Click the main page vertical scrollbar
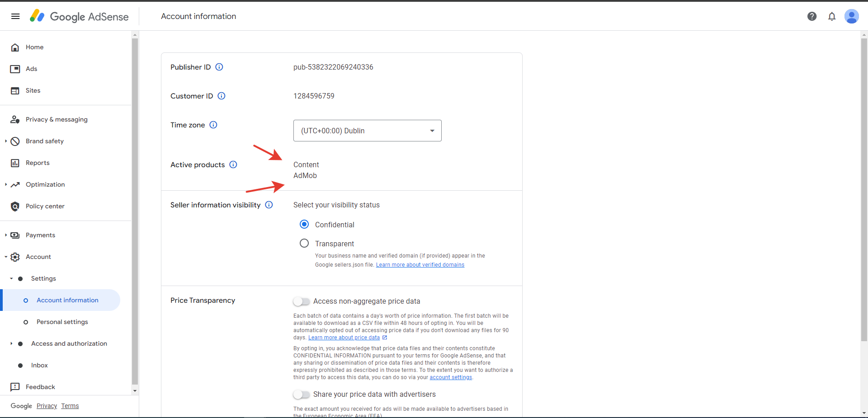 (864, 190)
